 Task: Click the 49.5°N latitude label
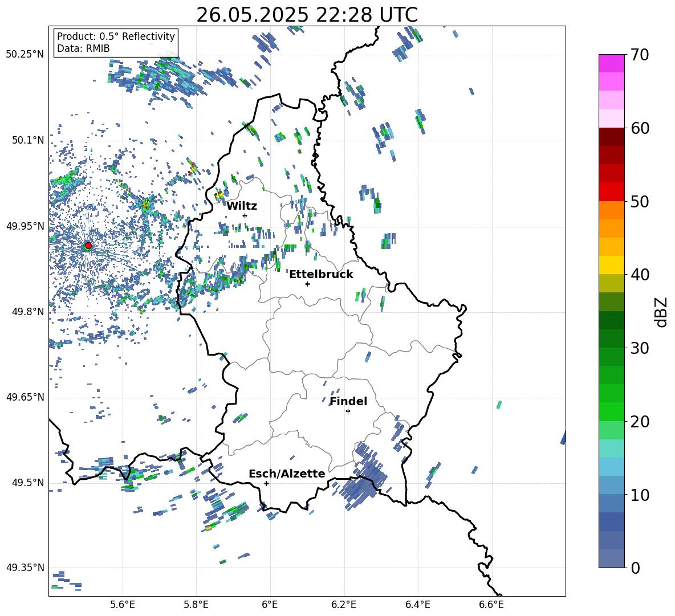point(27,483)
